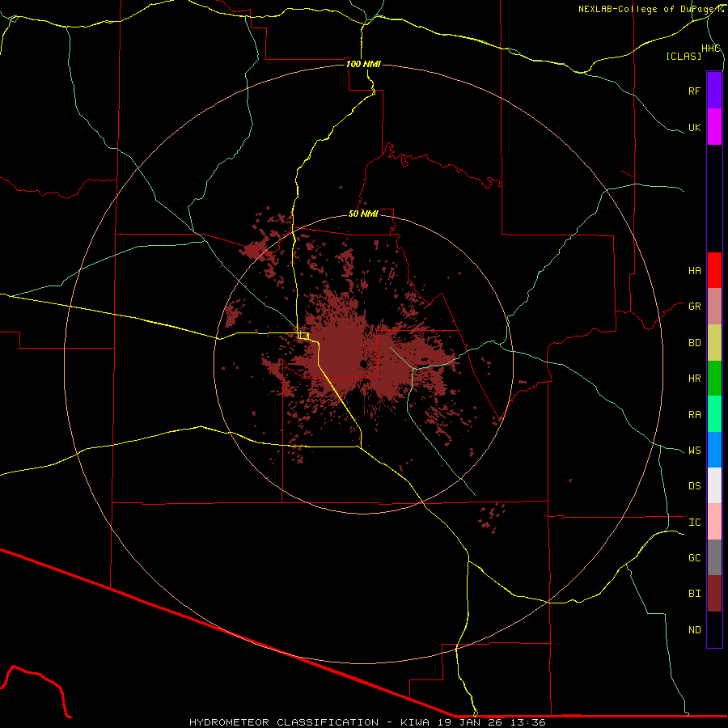Select the yellow BD color swatch
The width and height of the screenshot is (728, 728).
(714, 343)
